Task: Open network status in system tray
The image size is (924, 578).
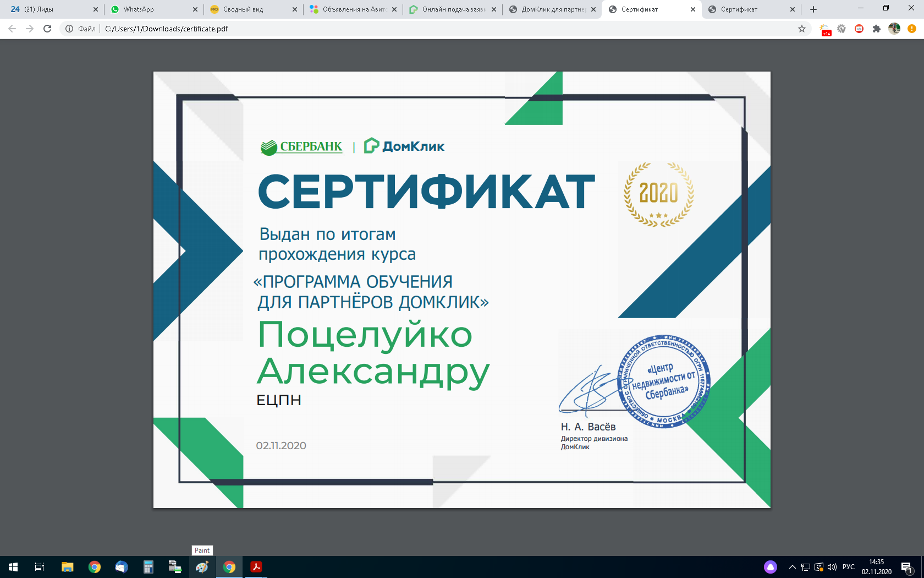Action: (806, 567)
